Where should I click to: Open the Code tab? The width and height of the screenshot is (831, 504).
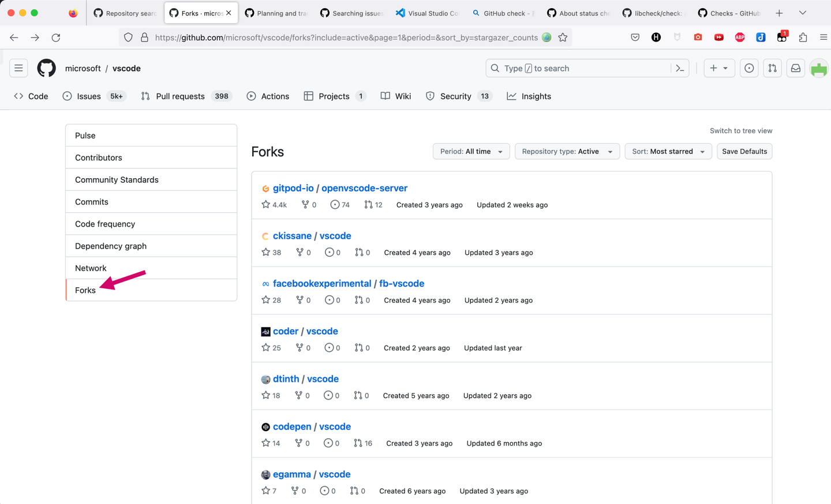click(x=31, y=96)
